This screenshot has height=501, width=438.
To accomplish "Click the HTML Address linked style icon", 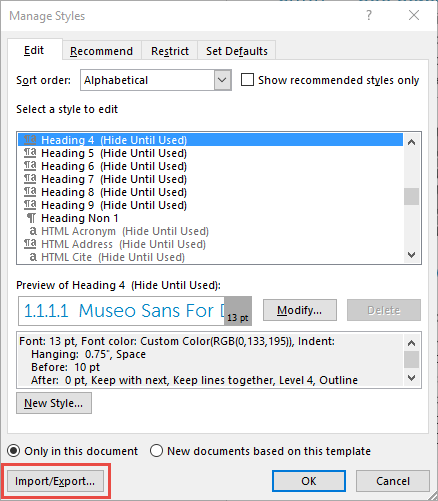I will (30, 244).
